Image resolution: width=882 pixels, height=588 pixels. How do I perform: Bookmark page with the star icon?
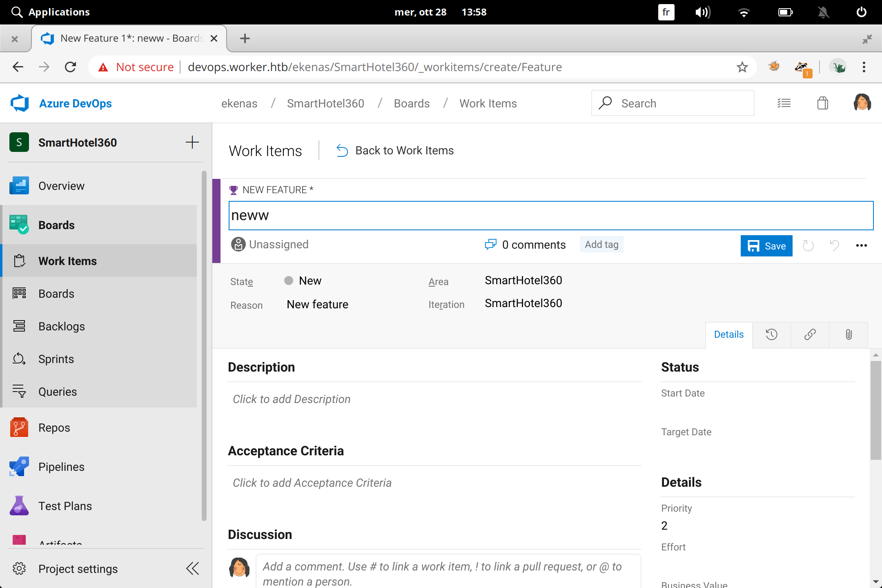point(742,67)
